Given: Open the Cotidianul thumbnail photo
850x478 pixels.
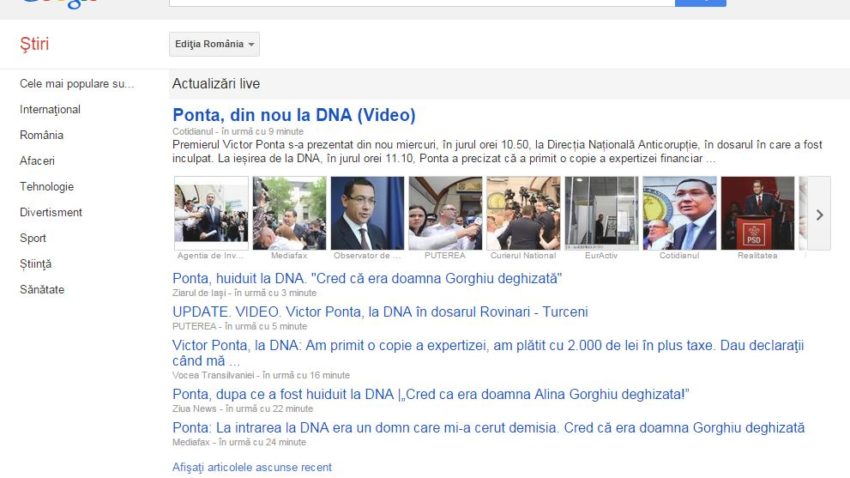Looking at the screenshot, I should tap(679, 213).
